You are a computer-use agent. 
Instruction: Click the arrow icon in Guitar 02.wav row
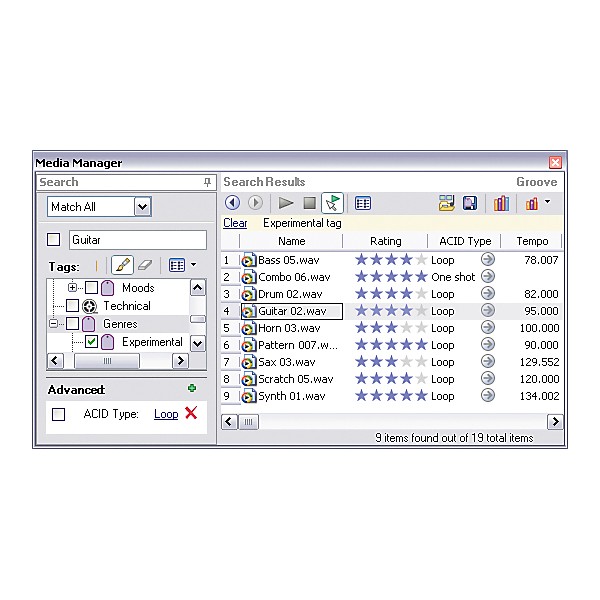pos(488,310)
